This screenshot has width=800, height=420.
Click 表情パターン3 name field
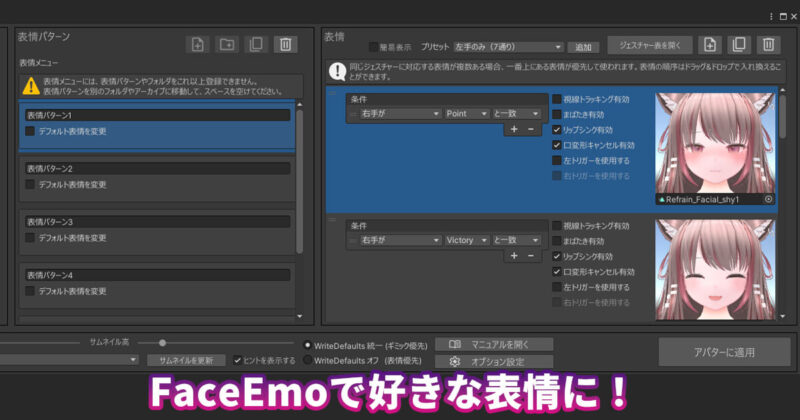(158, 222)
